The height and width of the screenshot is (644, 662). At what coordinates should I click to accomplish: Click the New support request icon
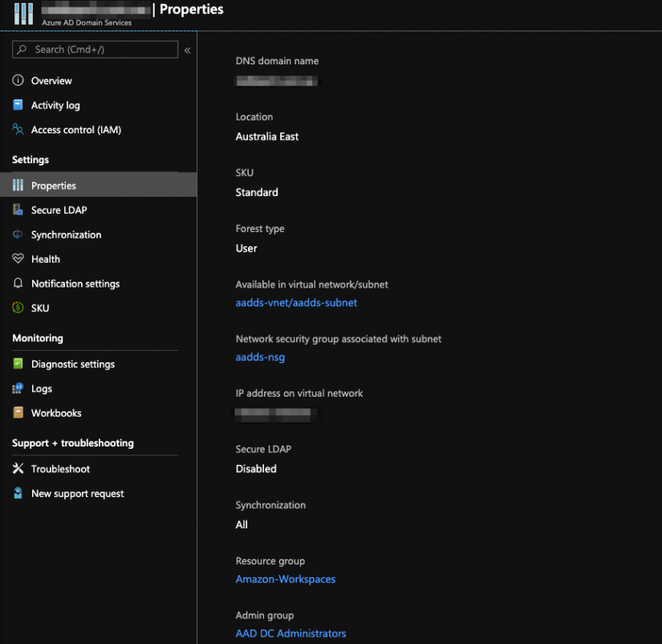[x=18, y=493]
